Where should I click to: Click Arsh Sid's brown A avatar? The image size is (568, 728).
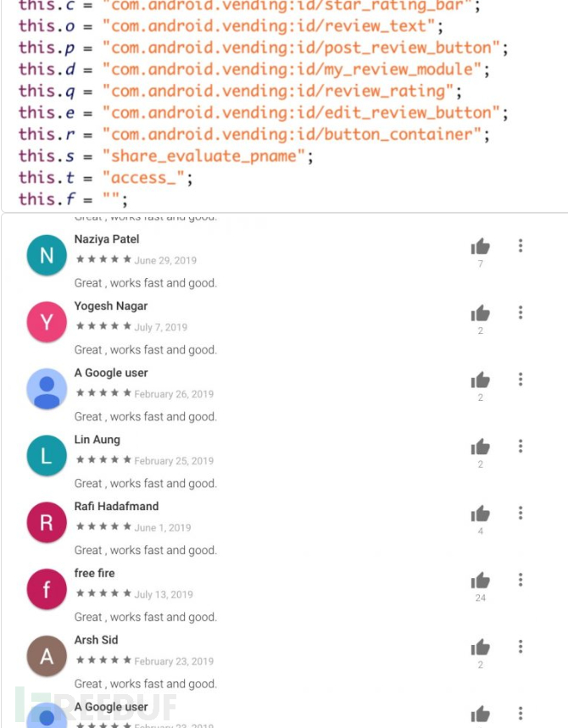pos(47,656)
